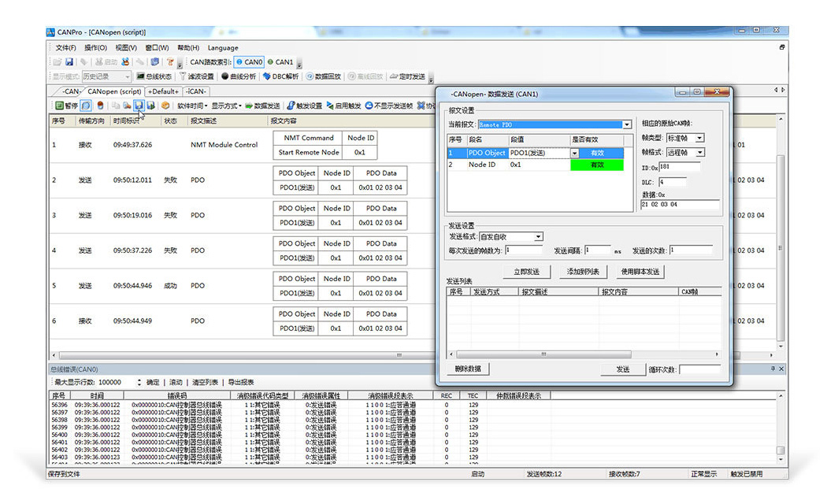Open the 帧类型 frame type dropdown

(699, 138)
